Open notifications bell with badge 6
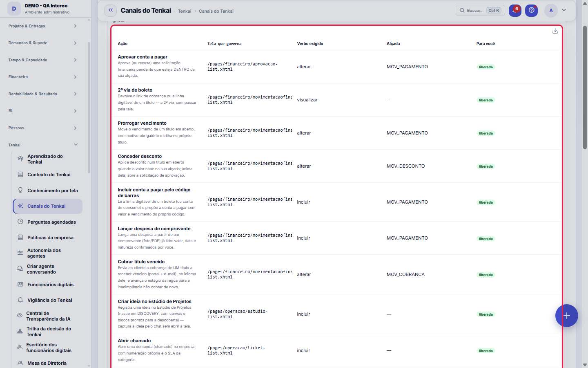588x368 pixels. [x=515, y=10]
